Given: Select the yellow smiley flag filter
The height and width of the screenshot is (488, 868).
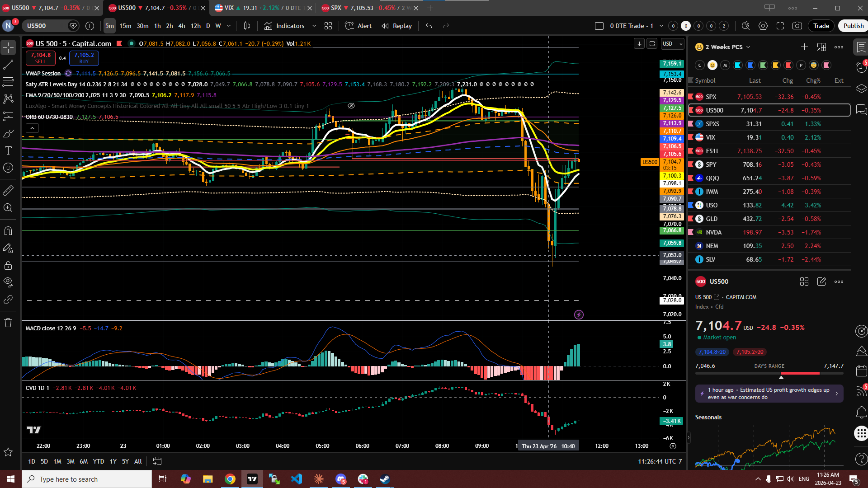Looking at the screenshot, I should pos(712,65).
